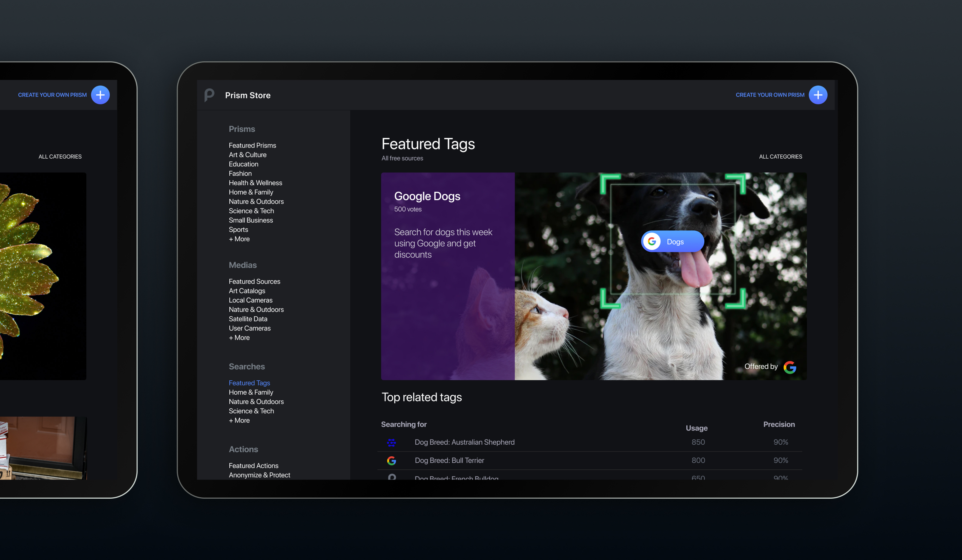The image size is (962, 560).
Task: Select Home & Family under Prisms
Action: click(251, 192)
